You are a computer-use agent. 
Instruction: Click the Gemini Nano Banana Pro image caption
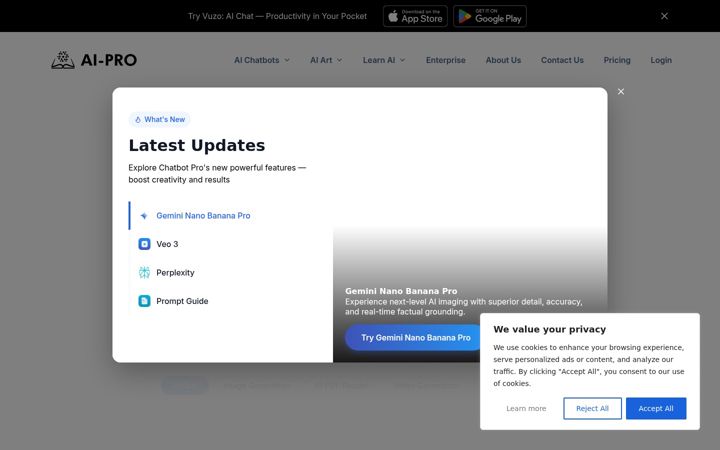(x=401, y=291)
